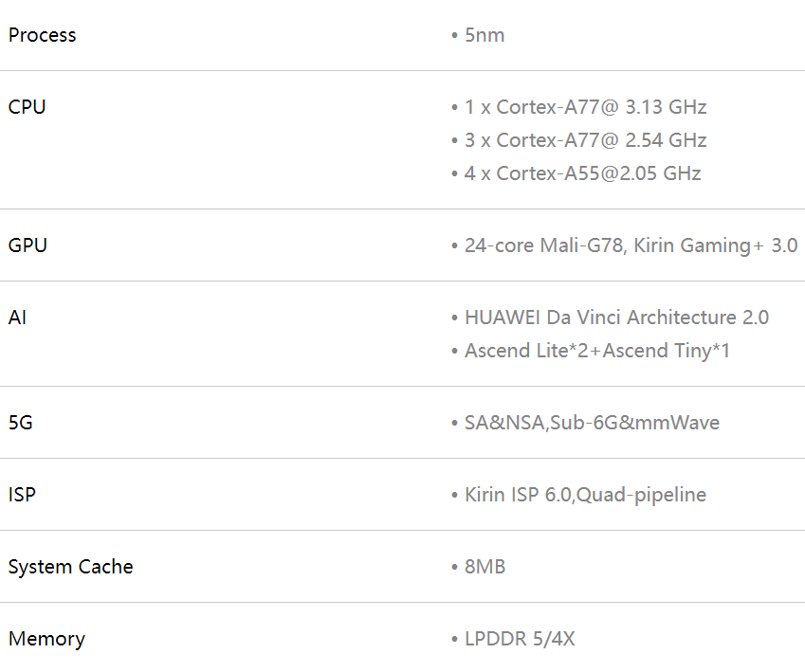Click the Process row label
805x672 pixels.
click(42, 35)
